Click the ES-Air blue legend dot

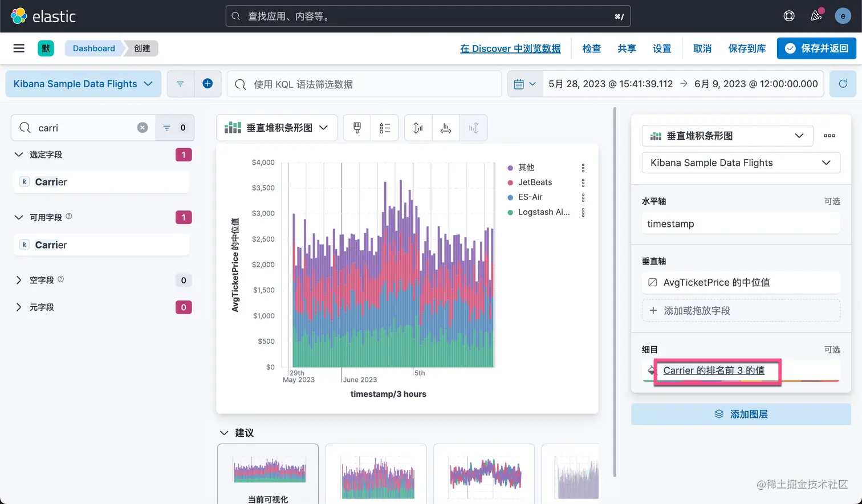coord(510,197)
